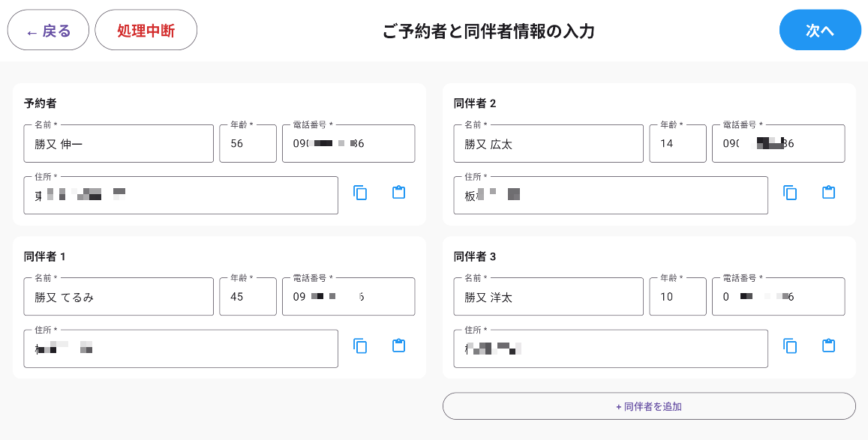Click 同伴者を追加 to add a companion
Screen dimensions: 868x440
650,406
